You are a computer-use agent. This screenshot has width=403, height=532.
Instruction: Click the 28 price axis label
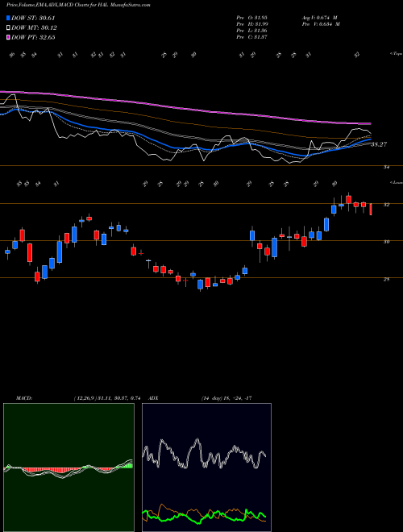[x=386, y=279]
